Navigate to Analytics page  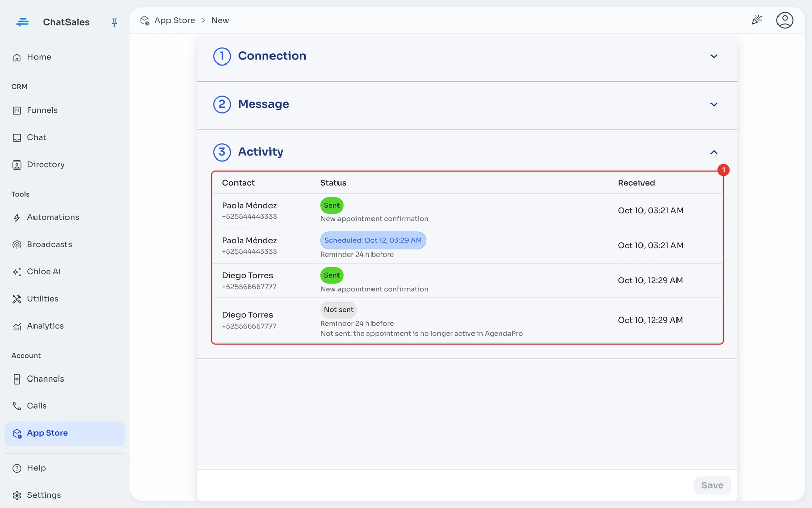pos(64,326)
